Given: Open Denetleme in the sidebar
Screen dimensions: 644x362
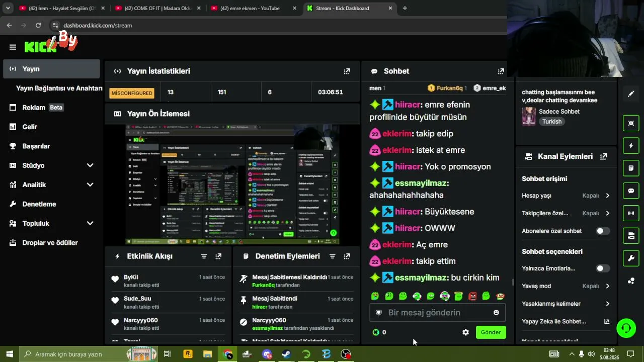Looking at the screenshot, I should pos(51,204).
